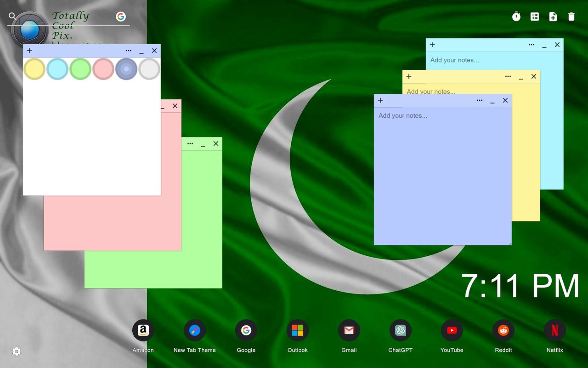The width and height of the screenshot is (588, 368).
Task: Open the Google search engine icon
Action: [x=121, y=17]
